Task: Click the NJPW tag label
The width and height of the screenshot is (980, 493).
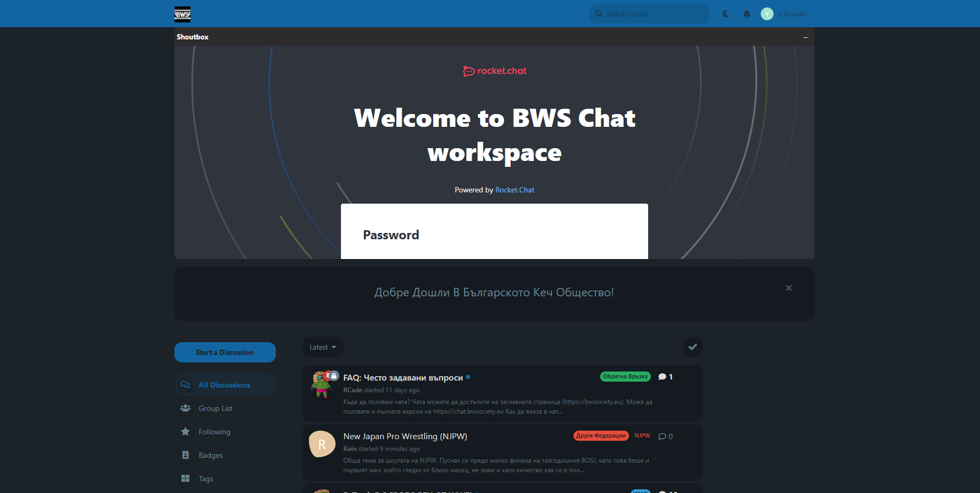Action: click(x=642, y=435)
